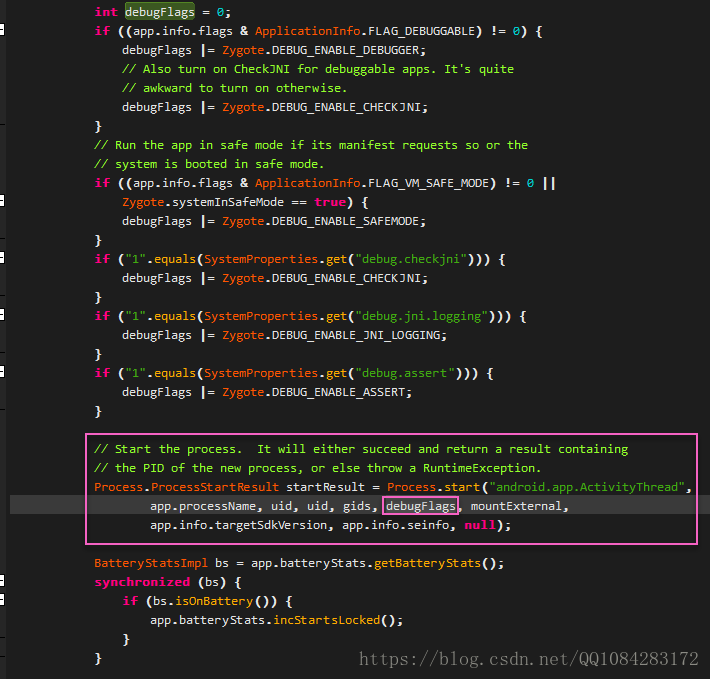Collapse the fold at the Zygote.systemInSafeMode line
The height and width of the screenshot is (679, 710).
tap(2, 201)
